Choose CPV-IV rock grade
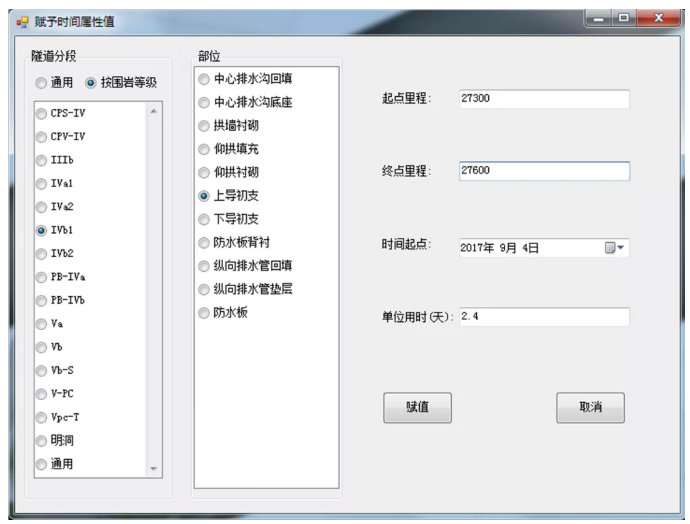 41,137
